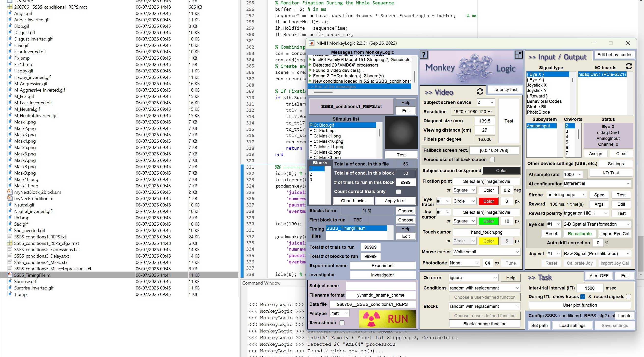Uncheck show traces during ITI
Image resolution: width=644 pixels, height=357 pixels.
[x=582, y=297]
